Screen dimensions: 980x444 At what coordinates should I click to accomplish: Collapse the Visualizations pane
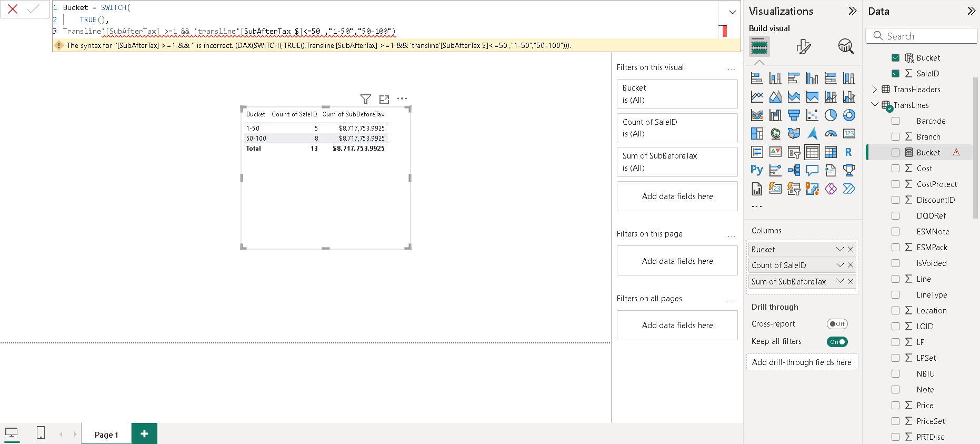pyautogui.click(x=853, y=11)
